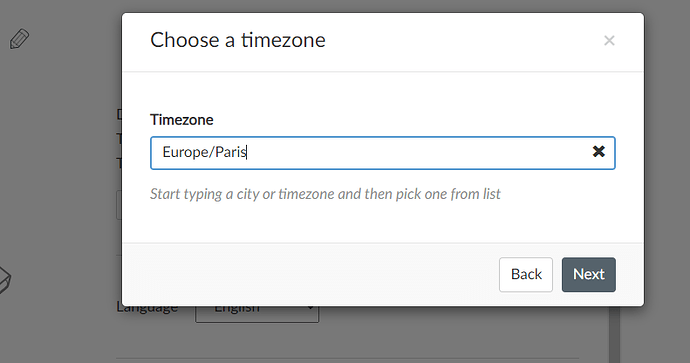
Task: Click the dimmed page scrollbar at right
Action: 614,334
